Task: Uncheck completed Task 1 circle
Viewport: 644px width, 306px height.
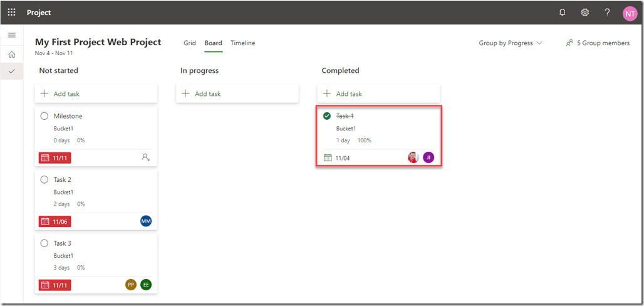Action: [327, 116]
